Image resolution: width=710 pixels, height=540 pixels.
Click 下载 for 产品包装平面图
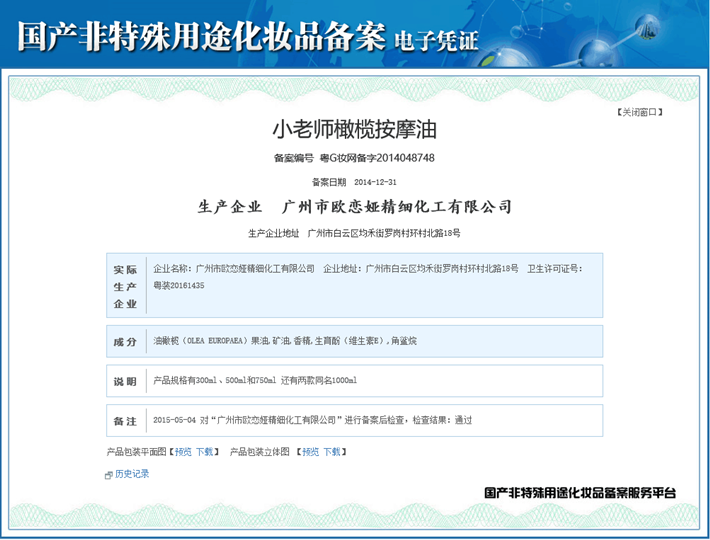(x=205, y=452)
